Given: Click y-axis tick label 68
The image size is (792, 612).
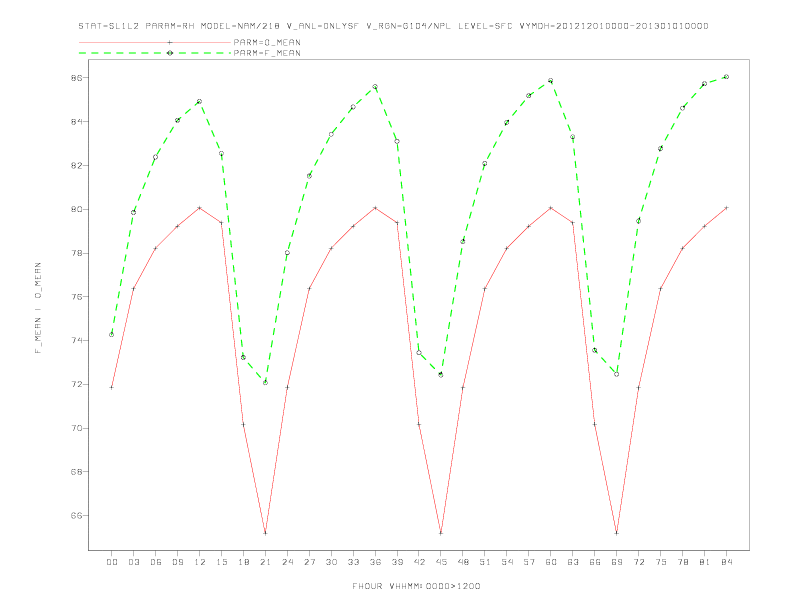Looking at the screenshot, I should click(77, 472).
